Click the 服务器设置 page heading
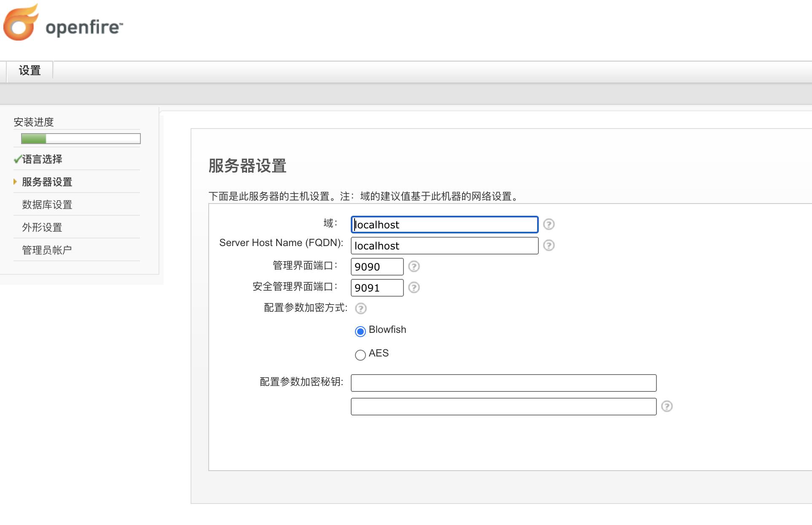The width and height of the screenshot is (812, 525). (x=247, y=166)
